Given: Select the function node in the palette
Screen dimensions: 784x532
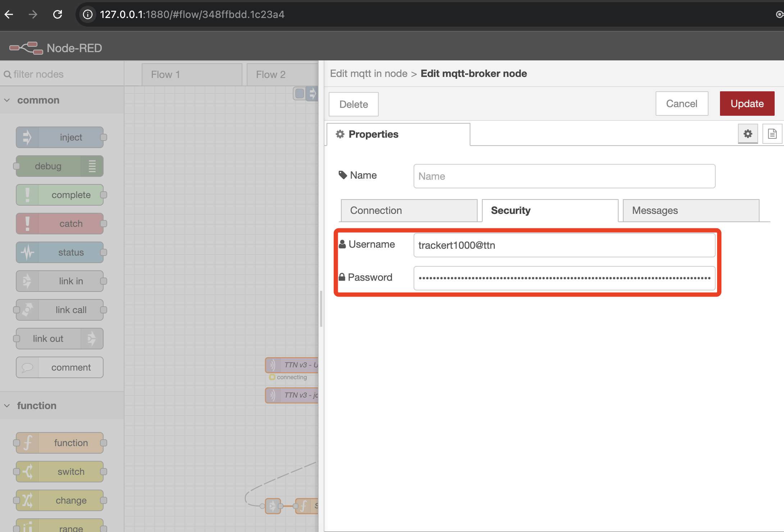Looking at the screenshot, I should (60, 442).
